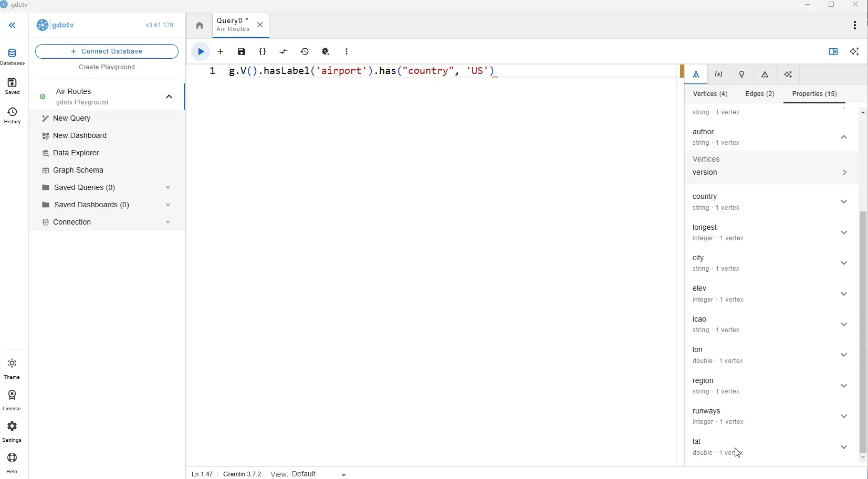Expand the elev property
Image resolution: width=868 pixels, height=479 pixels.
click(x=844, y=294)
